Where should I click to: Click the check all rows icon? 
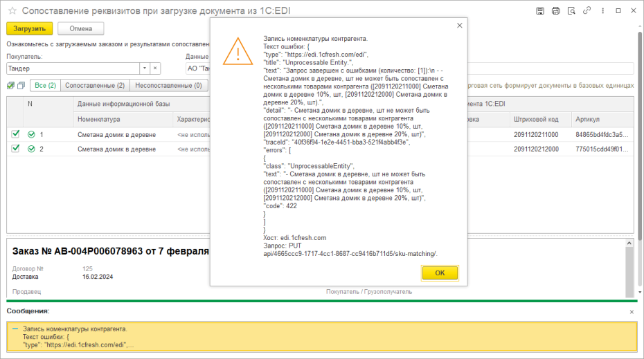pyautogui.click(x=10, y=85)
